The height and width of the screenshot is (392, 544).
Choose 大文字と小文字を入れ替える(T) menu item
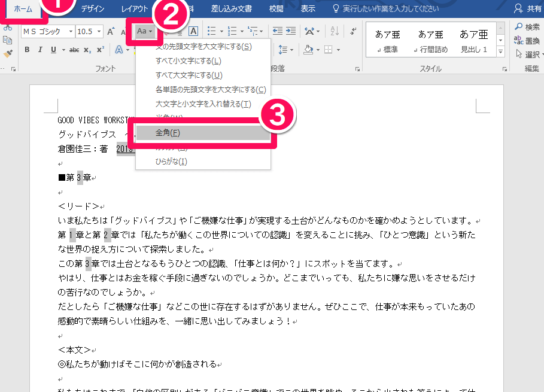(203, 104)
